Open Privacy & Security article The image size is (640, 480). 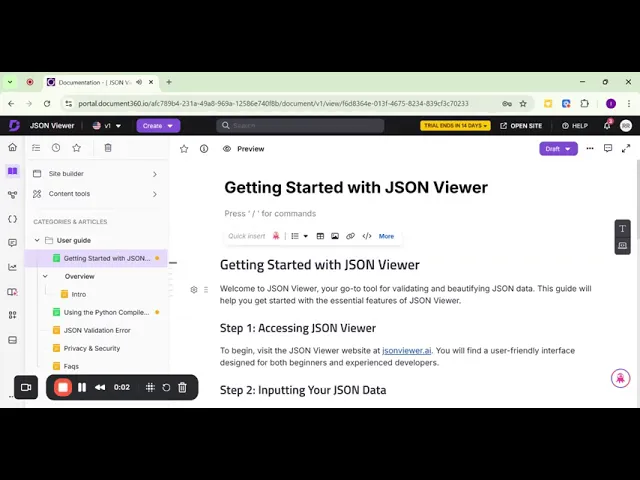(92, 348)
